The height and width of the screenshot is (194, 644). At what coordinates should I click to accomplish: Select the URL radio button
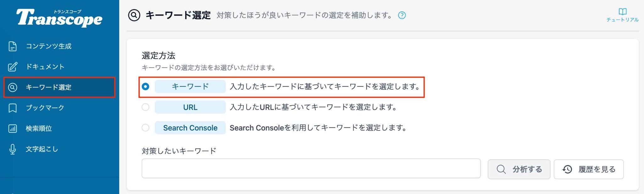[x=145, y=107]
